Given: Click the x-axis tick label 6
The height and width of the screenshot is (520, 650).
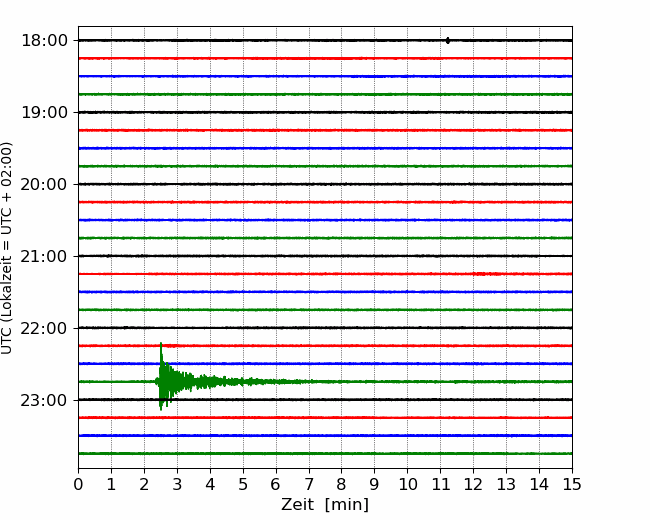Looking at the screenshot, I should (276, 484).
